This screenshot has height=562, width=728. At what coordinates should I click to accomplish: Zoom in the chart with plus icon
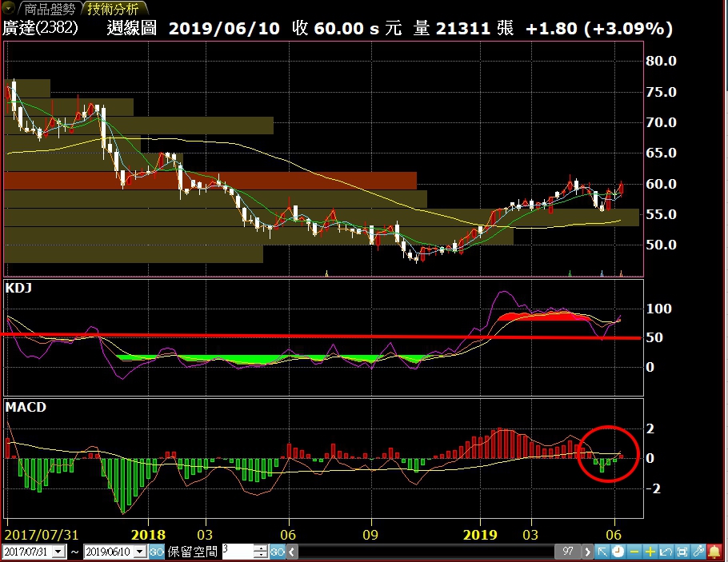pyautogui.click(x=650, y=552)
